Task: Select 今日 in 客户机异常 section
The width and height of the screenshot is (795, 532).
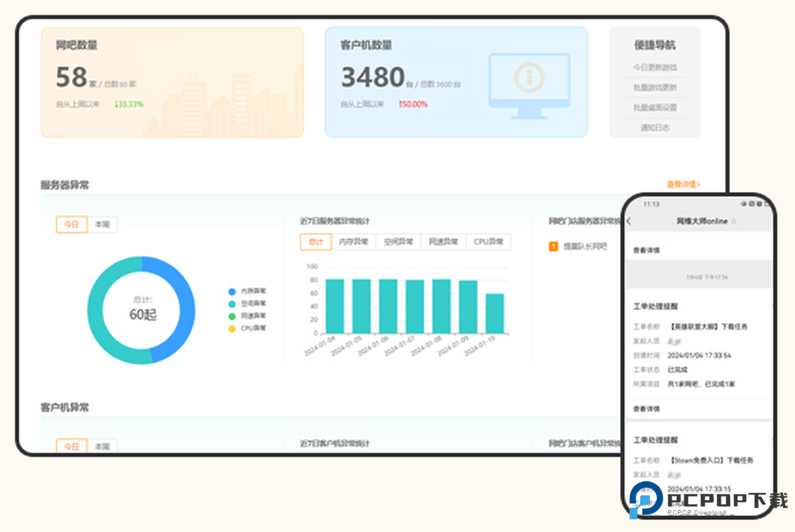Action: [x=72, y=447]
